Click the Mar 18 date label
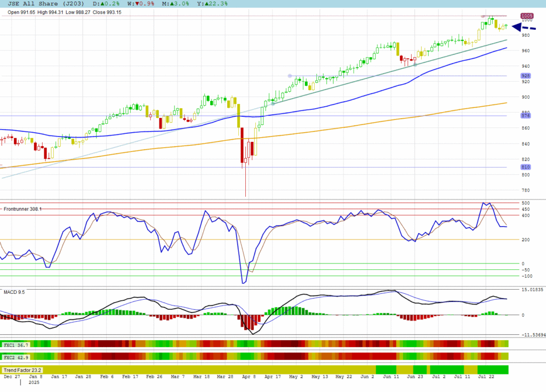The height and width of the screenshot is (392, 546). (202, 377)
